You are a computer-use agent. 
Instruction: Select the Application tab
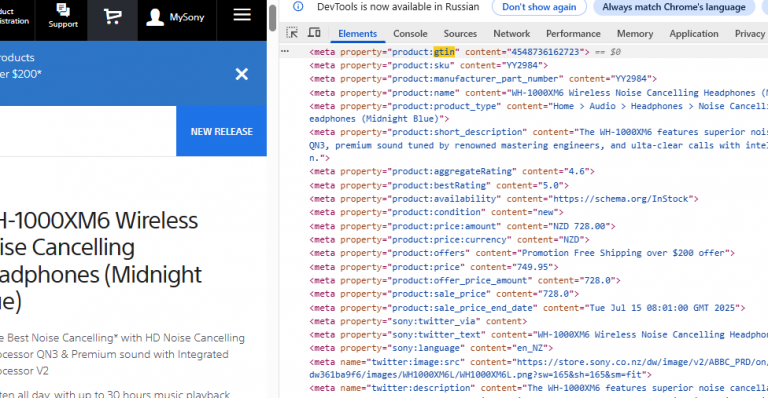pos(694,33)
